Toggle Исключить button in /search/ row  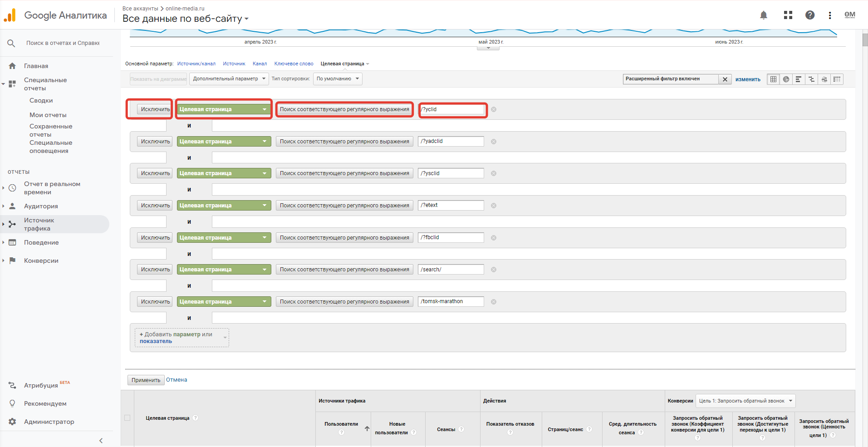(155, 270)
